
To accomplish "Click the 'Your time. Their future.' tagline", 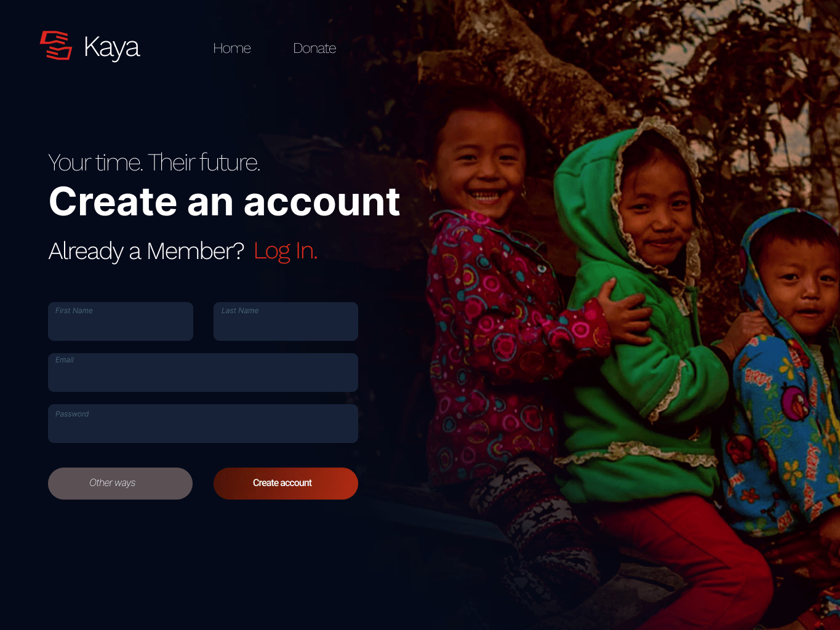I will coord(154,162).
